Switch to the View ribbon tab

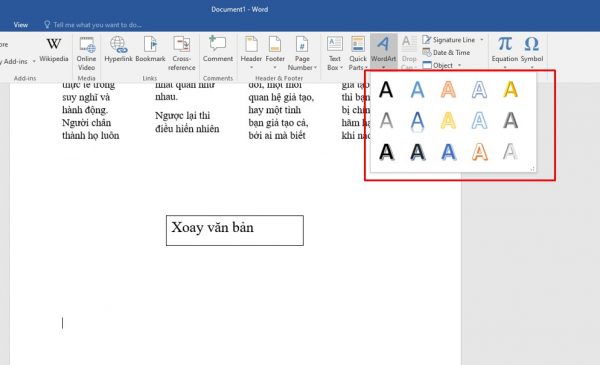tap(21, 25)
